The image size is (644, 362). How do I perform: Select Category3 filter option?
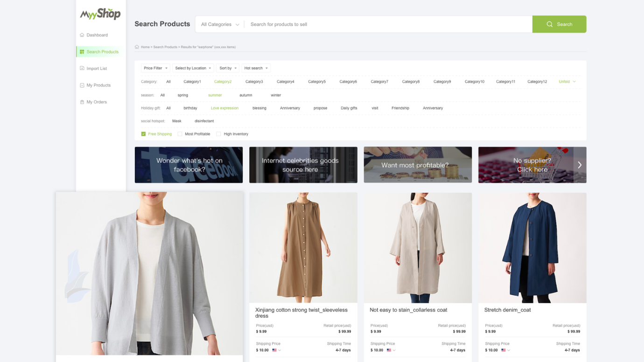[x=254, y=82]
